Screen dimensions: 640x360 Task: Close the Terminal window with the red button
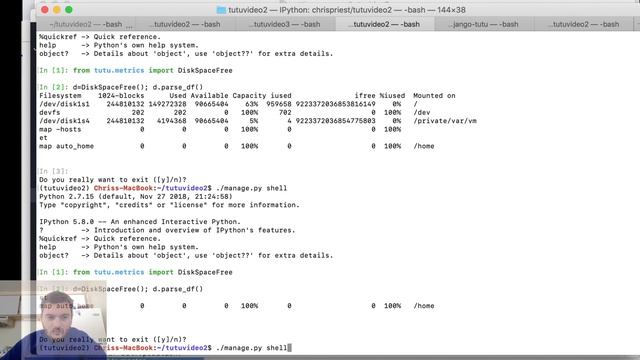click(45, 10)
